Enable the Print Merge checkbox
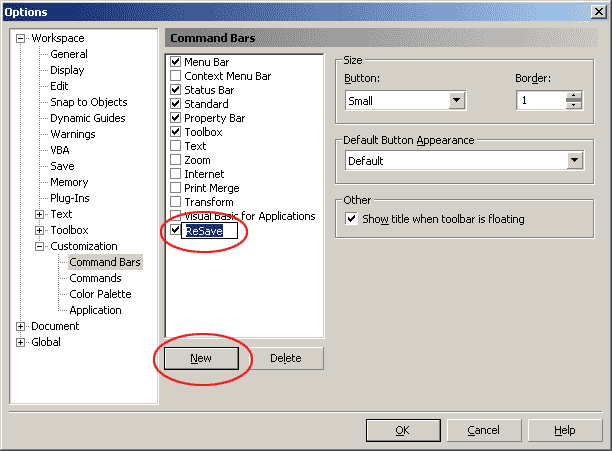Image resolution: width=612 pixels, height=451 pixels. pyautogui.click(x=176, y=188)
